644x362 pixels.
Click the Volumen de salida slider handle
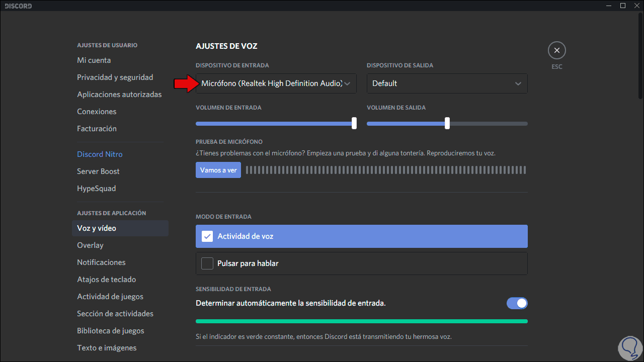[x=447, y=123]
